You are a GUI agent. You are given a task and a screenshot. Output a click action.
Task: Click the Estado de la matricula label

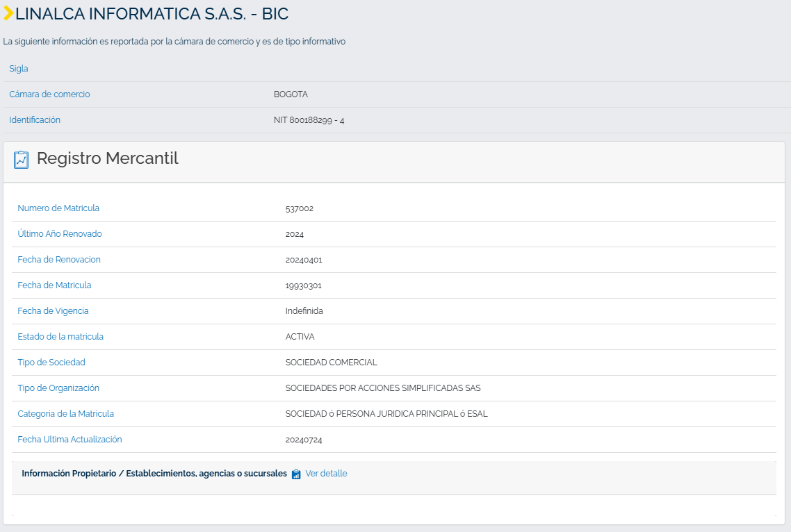pos(60,337)
